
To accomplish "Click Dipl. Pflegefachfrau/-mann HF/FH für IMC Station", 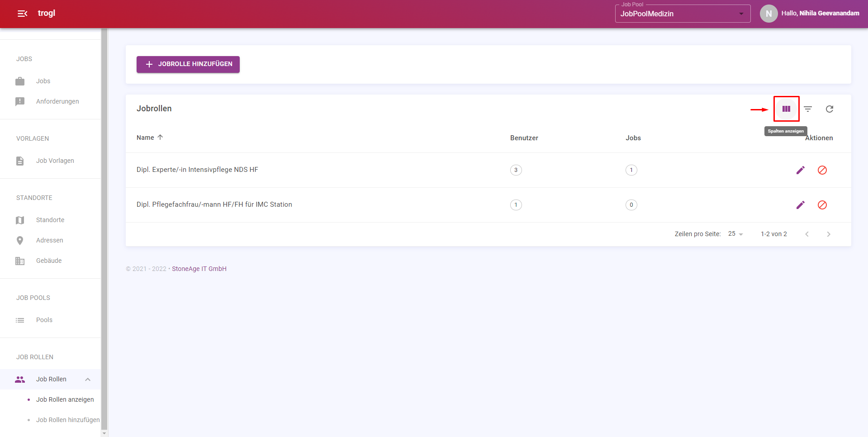I will click(x=214, y=204).
